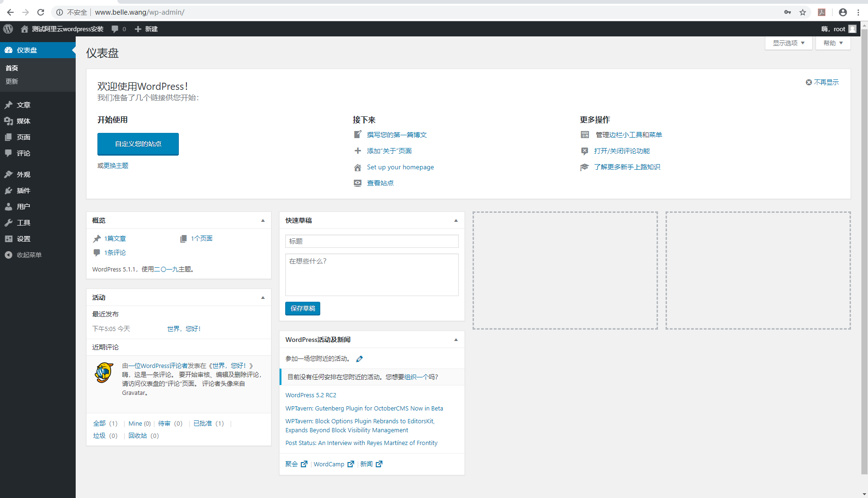
Task: Open the 外观 menu in sidebar
Action: pyautogui.click(x=23, y=175)
